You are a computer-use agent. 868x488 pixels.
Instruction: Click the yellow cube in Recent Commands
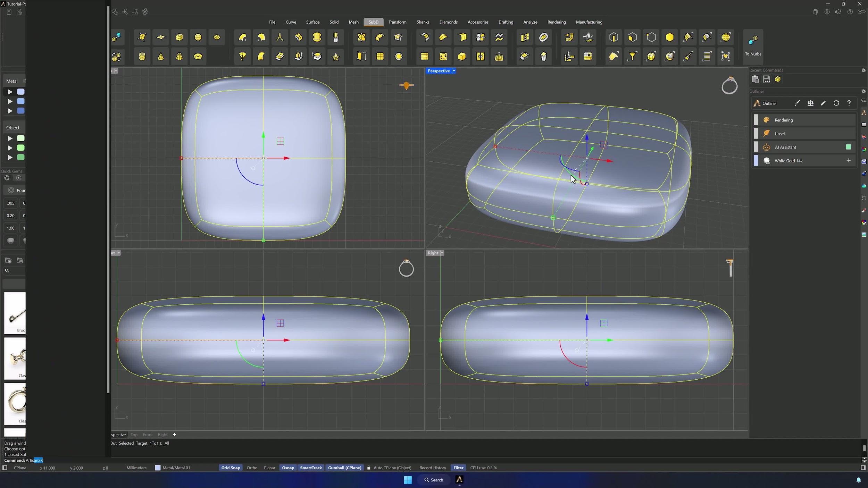778,79
